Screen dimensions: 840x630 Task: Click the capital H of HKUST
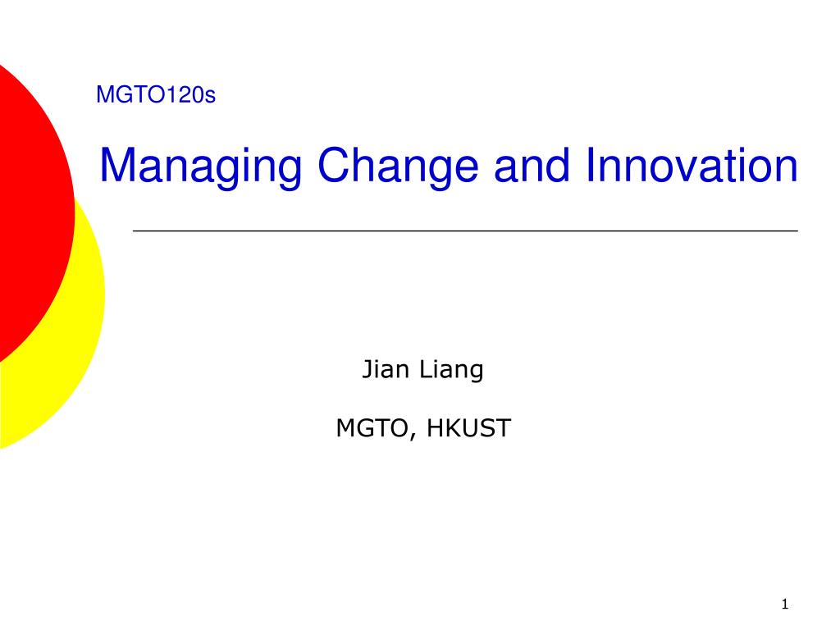[x=435, y=428]
